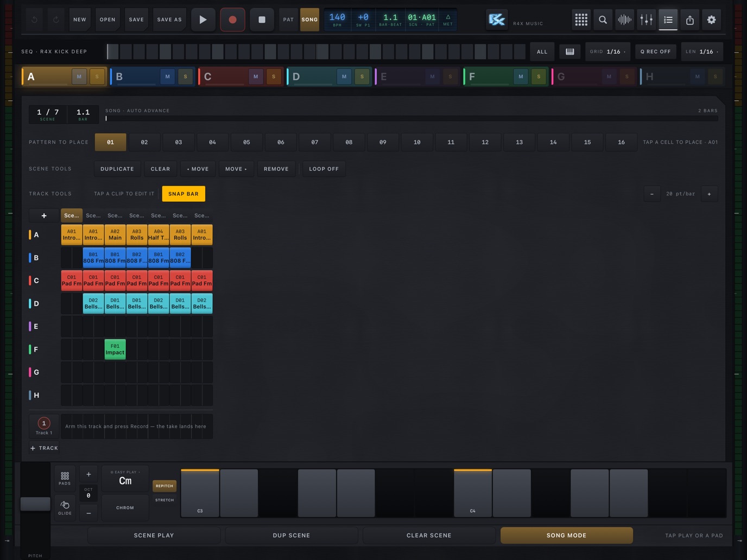Open the pad grid view icon
Viewport: 747px width, 560px height.
click(581, 20)
